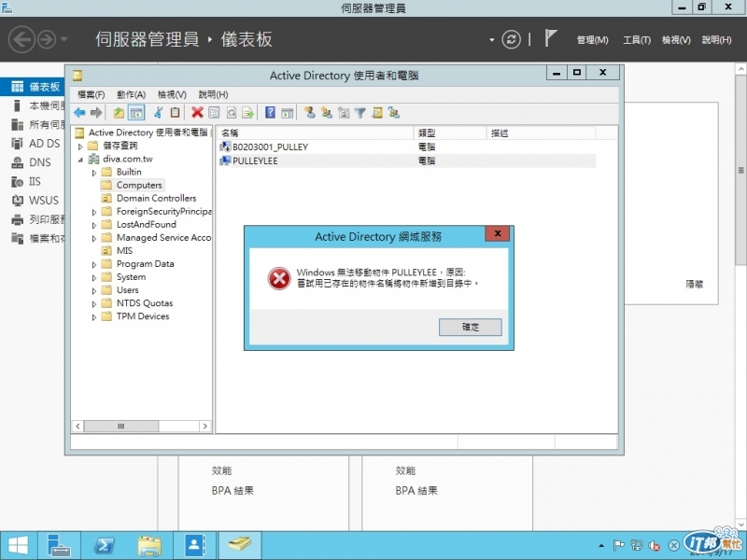Click the Find objects icon
The height and width of the screenshot is (560, 747).
(x=377, y=113)
